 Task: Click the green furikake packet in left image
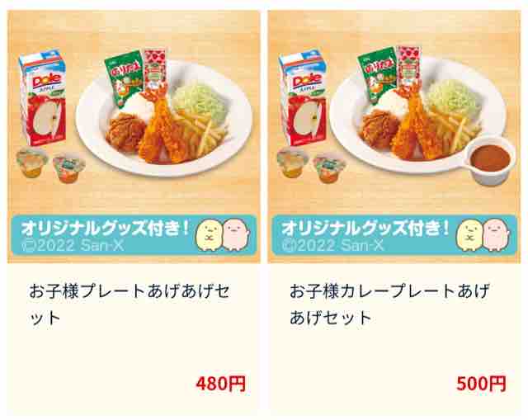(x=124, y=78)
